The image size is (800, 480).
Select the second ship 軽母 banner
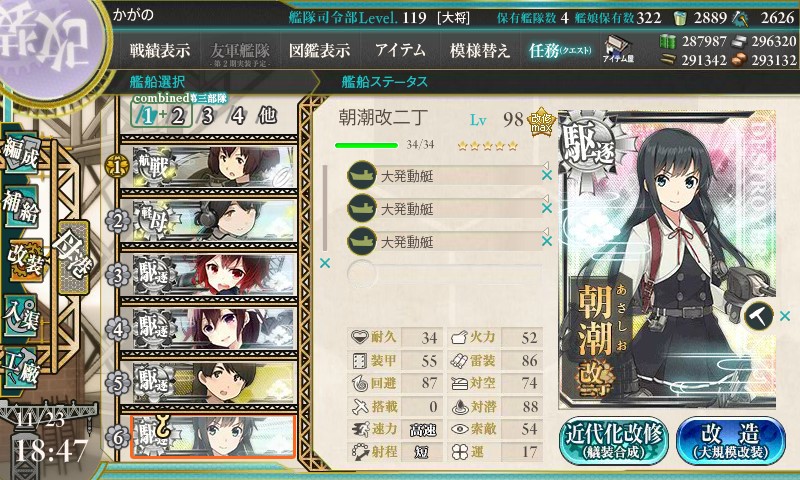pyautogui.click(x=208, y=220)
